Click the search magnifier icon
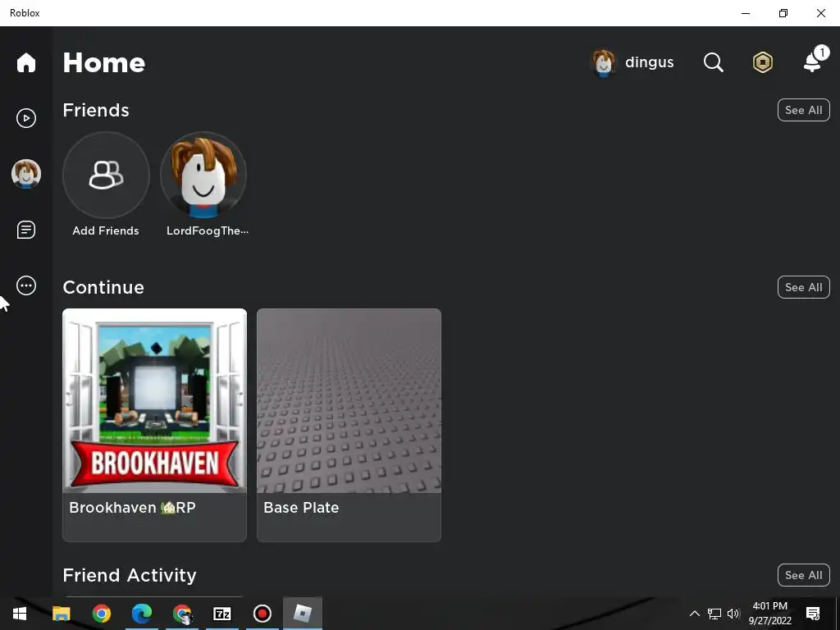This screenshot has width=840, height=630. pyautogui.click(x=713, y=62)
